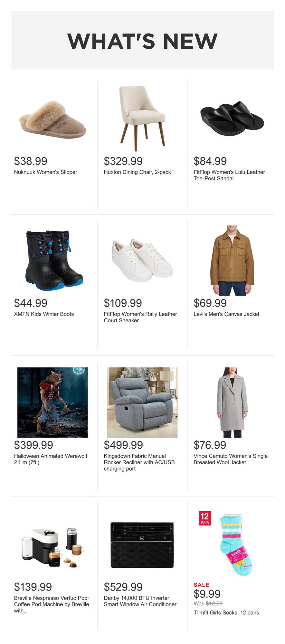Click the red 12 Pair badge
This screenshot has width=285, height=644.
[x=205, y=518]
